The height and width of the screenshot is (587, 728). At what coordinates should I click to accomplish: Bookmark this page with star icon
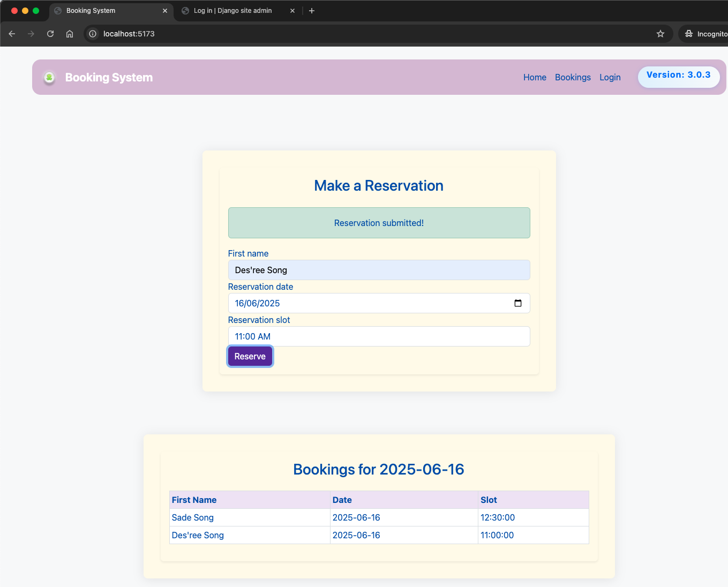661,34
